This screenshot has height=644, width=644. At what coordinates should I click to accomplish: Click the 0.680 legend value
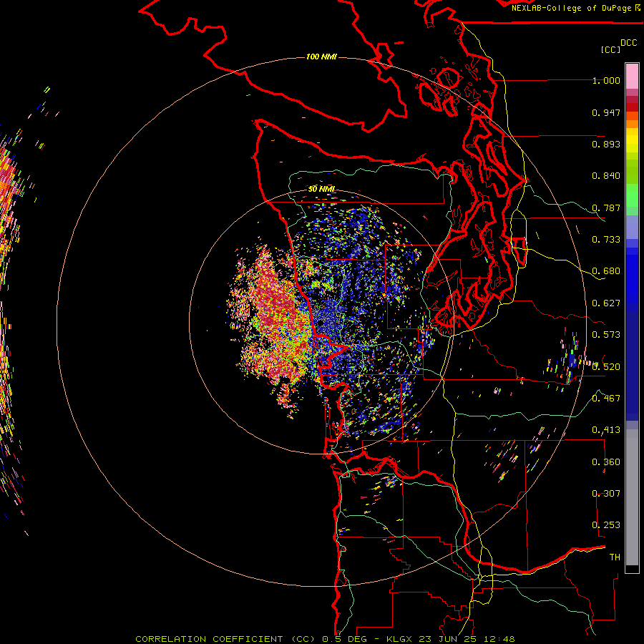coord(606,271)
